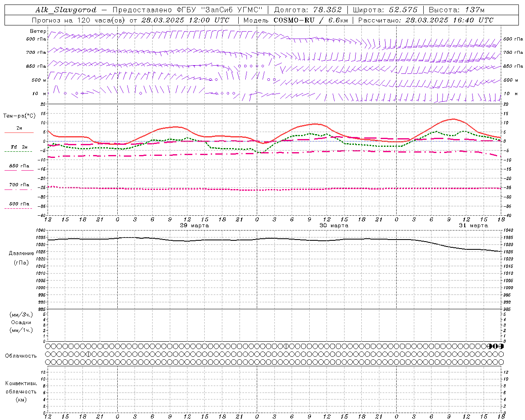Click the Облачность cloudiness label

pyautogui.click(x=21, y=356)
